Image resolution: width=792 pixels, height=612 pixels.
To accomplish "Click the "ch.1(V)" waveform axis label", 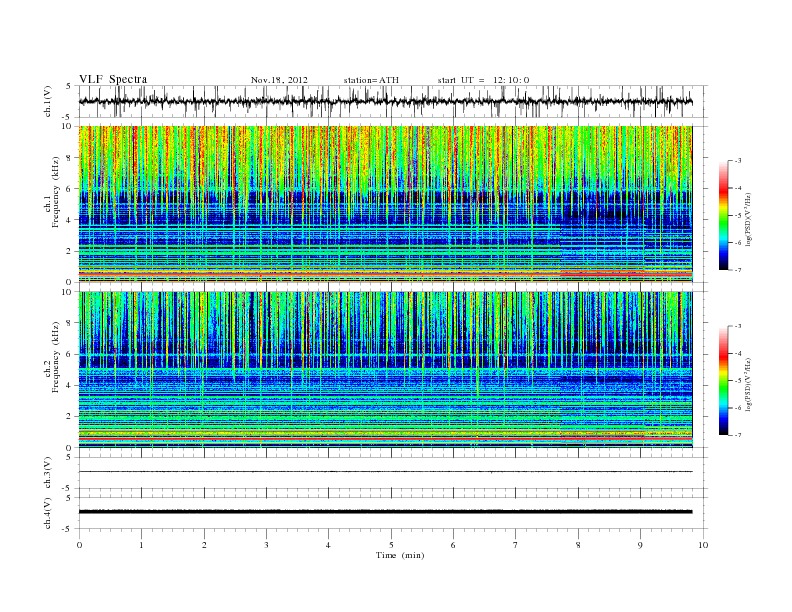I will tap(48, 101).
